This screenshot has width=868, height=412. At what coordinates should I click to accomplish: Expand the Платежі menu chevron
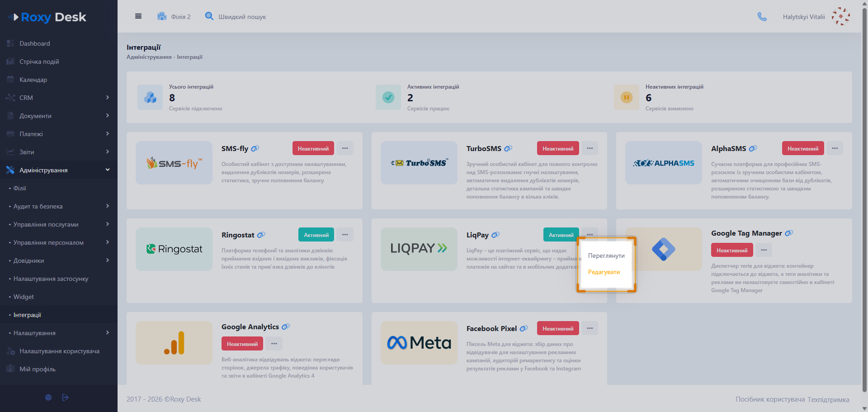coord(108,133)
